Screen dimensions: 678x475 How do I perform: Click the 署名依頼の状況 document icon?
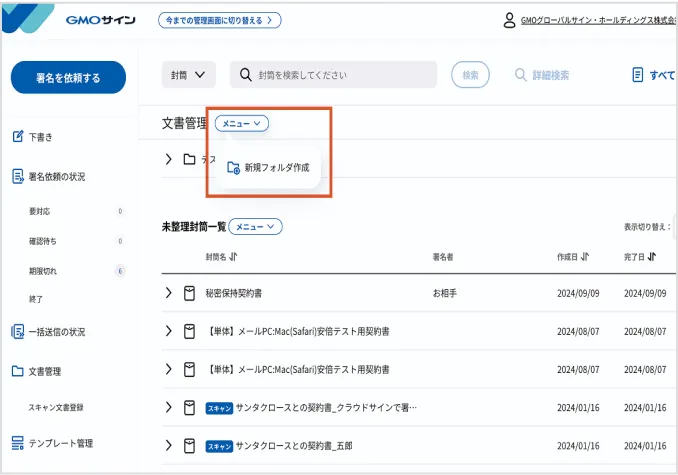(x=18, y=176)
